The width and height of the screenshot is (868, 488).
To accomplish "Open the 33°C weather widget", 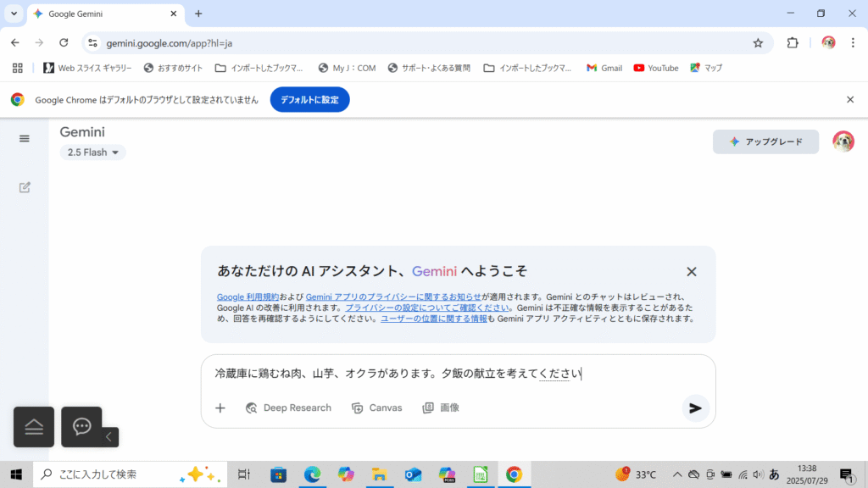I will click(636, 474).
